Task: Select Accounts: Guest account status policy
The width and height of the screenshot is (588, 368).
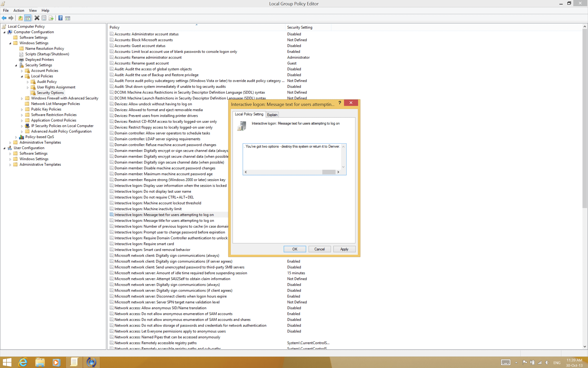Action: [140, 46]
